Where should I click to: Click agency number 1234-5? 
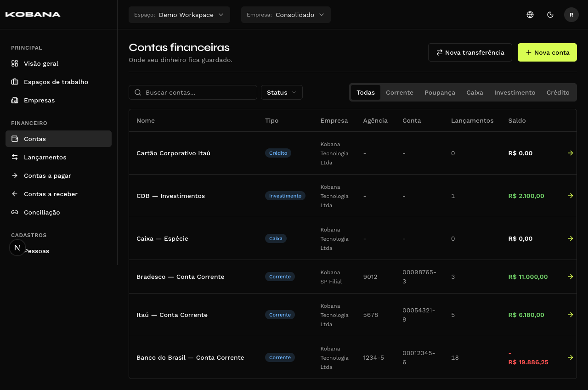[x=373, y=357]
